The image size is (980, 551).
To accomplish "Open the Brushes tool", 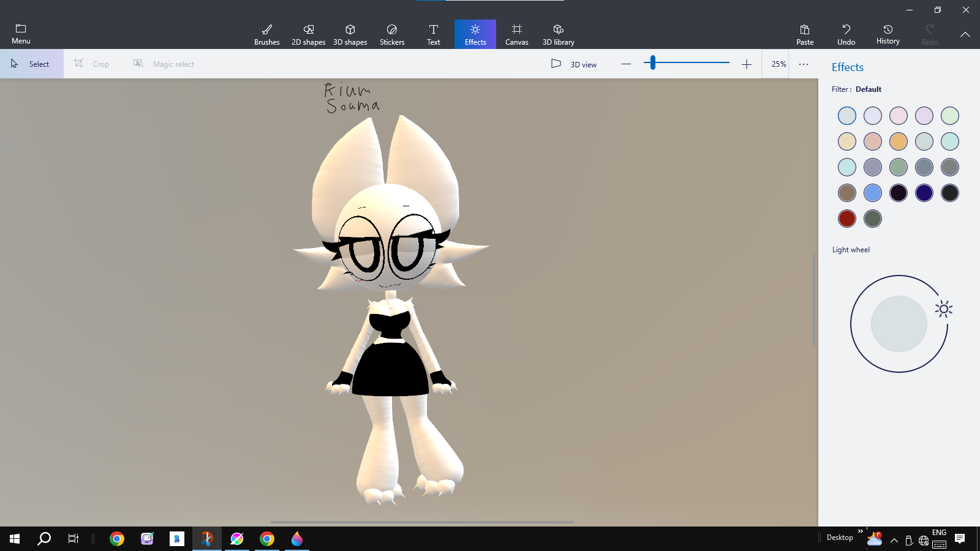I will 266,34.
